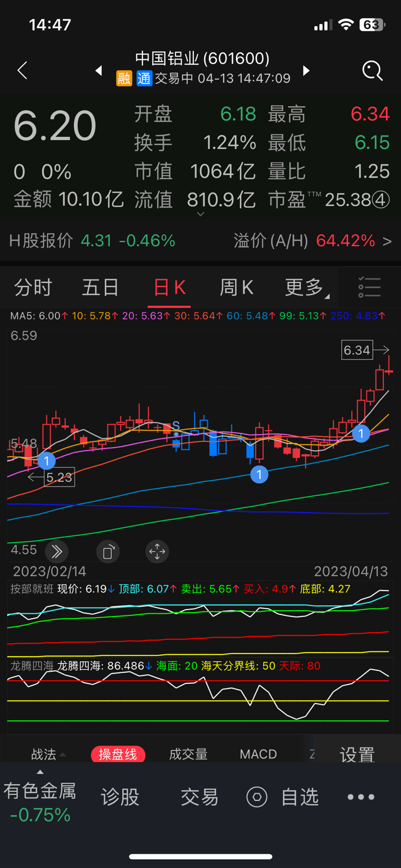Tap the 60: 5.48 moving average value
Screen dimensions: 401x868
pos(251,316)
